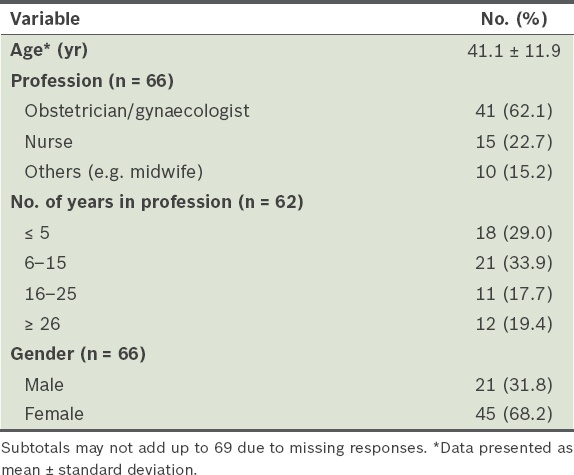Viewport: 574px width, 475px height.
Task: Select the 6–15 years row label
Action: coord(45,263)
